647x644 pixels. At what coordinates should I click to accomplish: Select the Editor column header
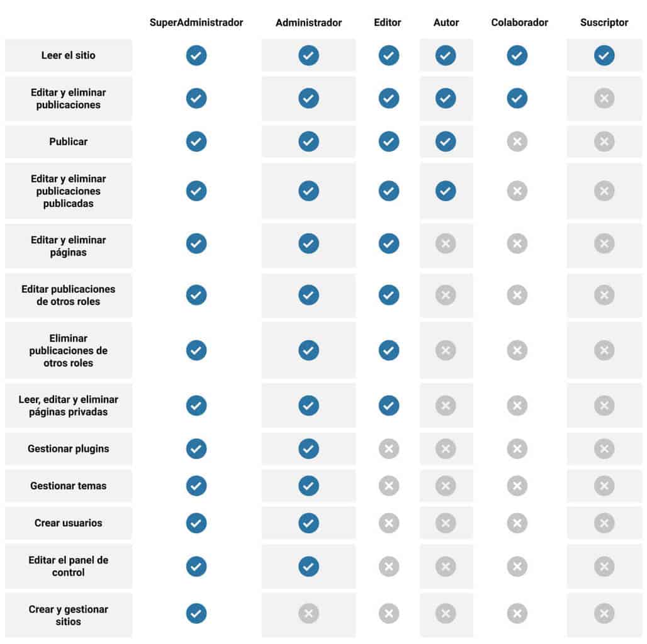388,23
